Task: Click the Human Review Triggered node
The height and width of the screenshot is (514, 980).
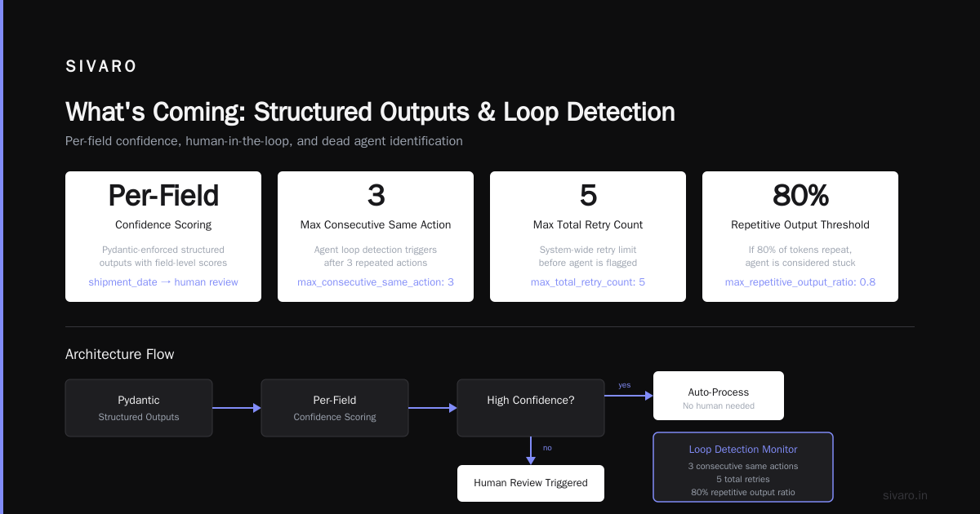Action: click(531, 483)
